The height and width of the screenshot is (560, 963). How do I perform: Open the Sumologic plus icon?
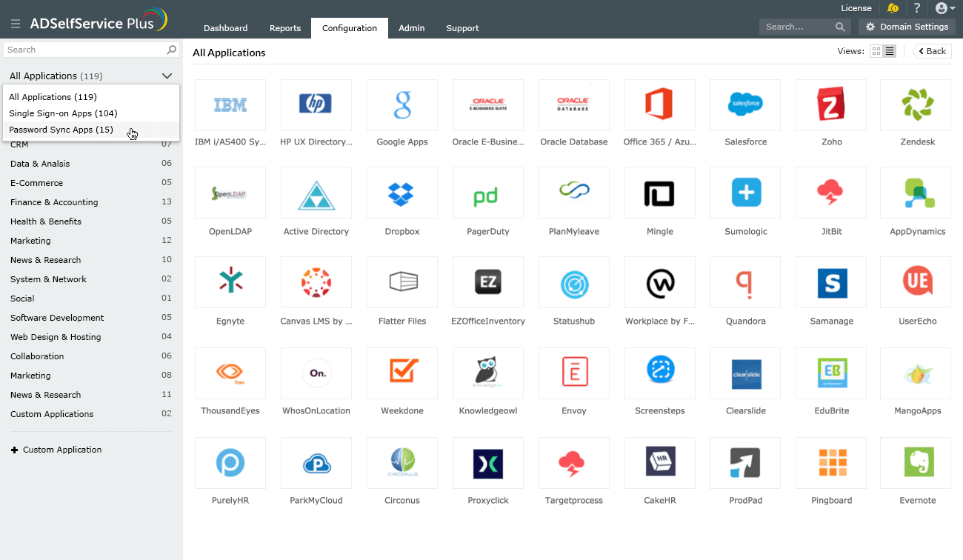[x=745, y=193]
